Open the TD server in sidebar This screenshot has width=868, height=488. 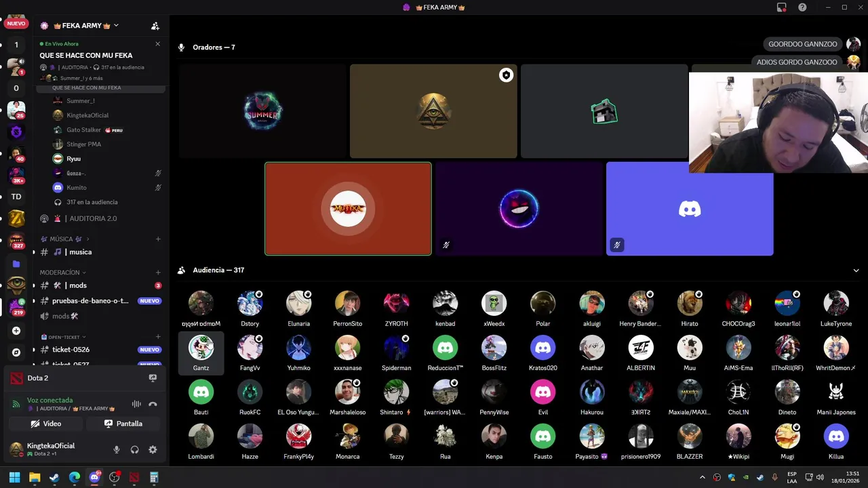click(x=16, y=197)
